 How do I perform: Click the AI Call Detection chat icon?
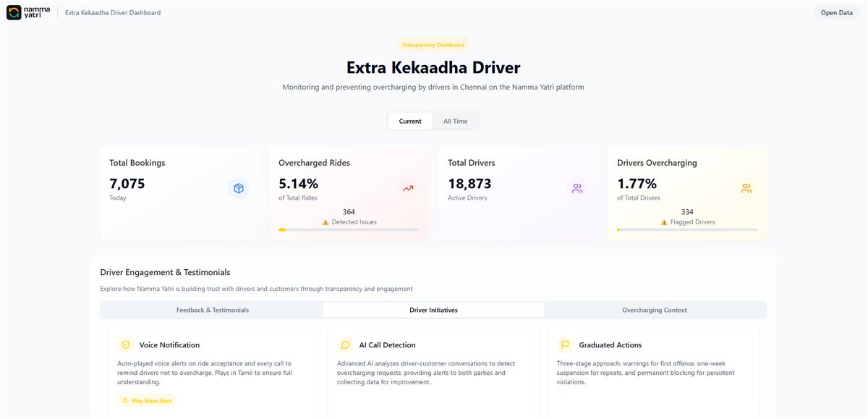coord(346,345)
